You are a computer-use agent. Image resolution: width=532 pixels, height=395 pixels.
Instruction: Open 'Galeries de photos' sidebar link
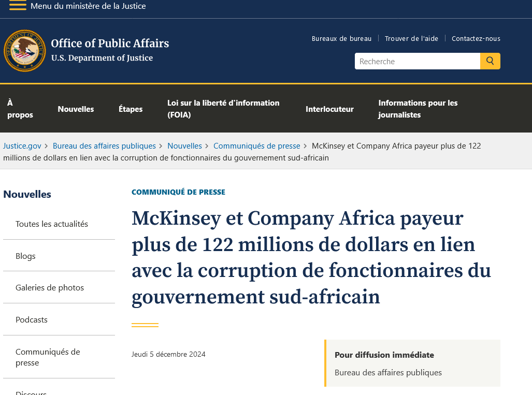tap(50, 287)
